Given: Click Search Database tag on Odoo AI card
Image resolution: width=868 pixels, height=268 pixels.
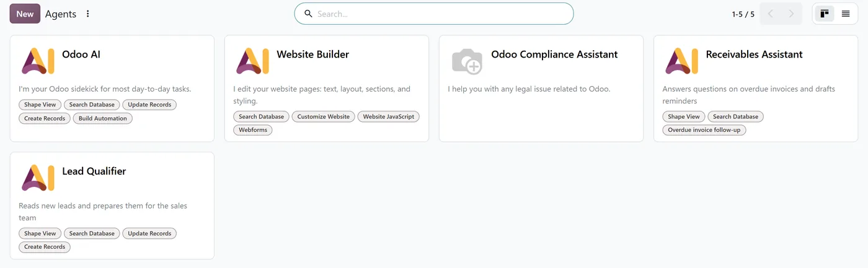Looking at the screenshot, I should point(92,105).
